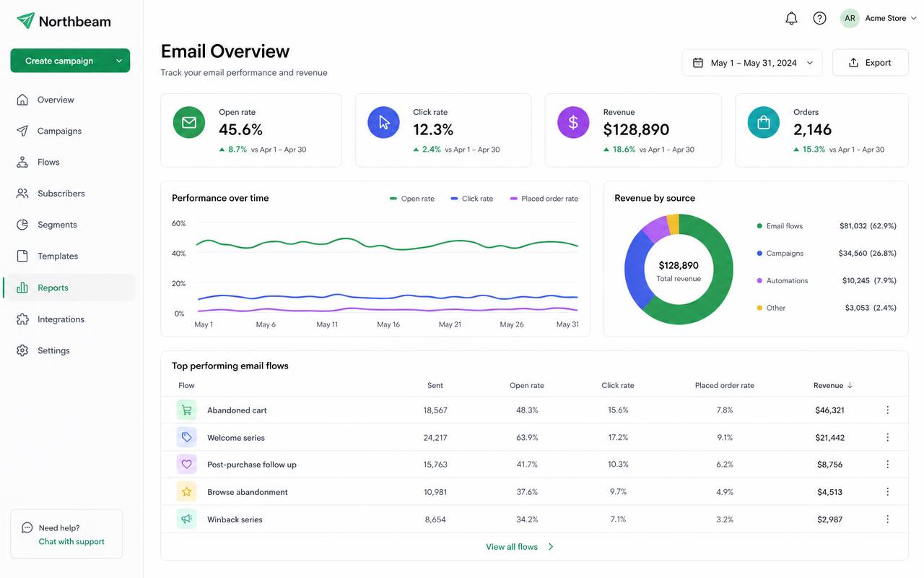The height and width of the screenshot is (578, 924).
Task: Click the Post-purchase follow up heart icon
Action: click(186, 465)
